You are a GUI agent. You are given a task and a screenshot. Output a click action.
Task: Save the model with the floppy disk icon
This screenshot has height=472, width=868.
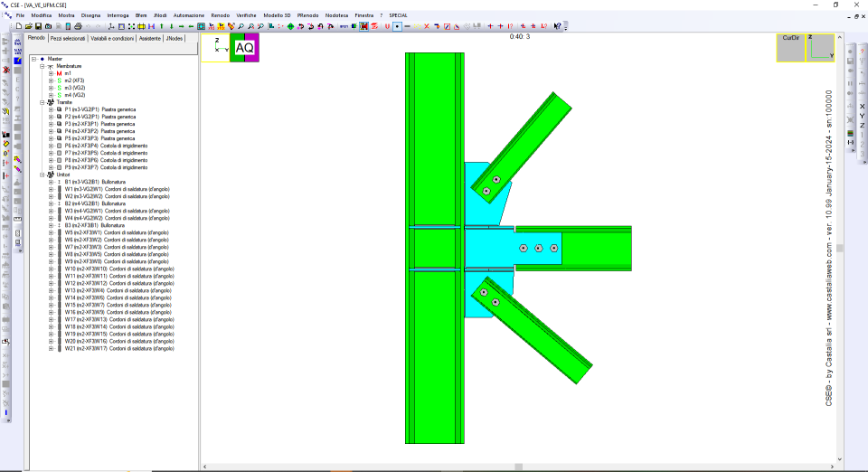coord(38,26)
